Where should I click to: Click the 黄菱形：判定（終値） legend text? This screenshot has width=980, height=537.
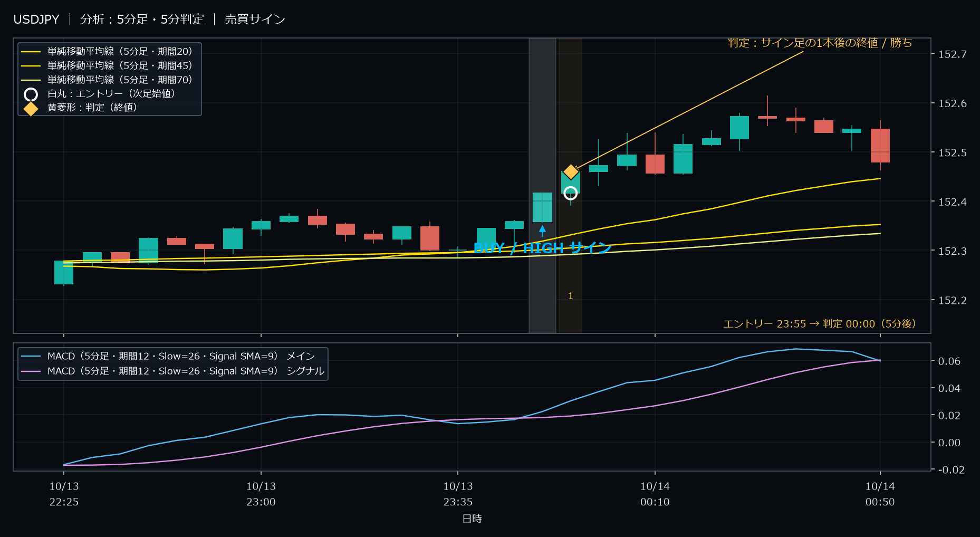point(92,107)
